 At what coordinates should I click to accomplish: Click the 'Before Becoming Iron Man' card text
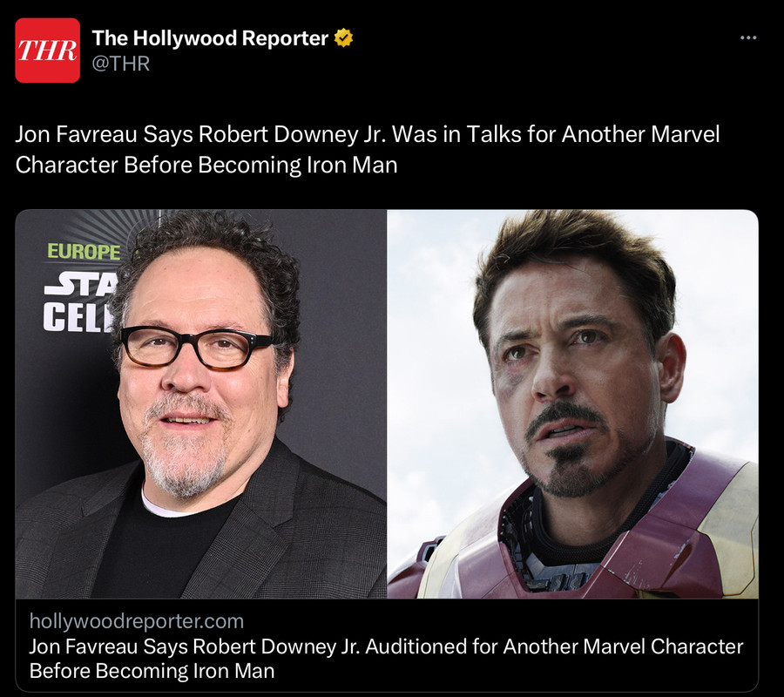(x=152, y=671)
